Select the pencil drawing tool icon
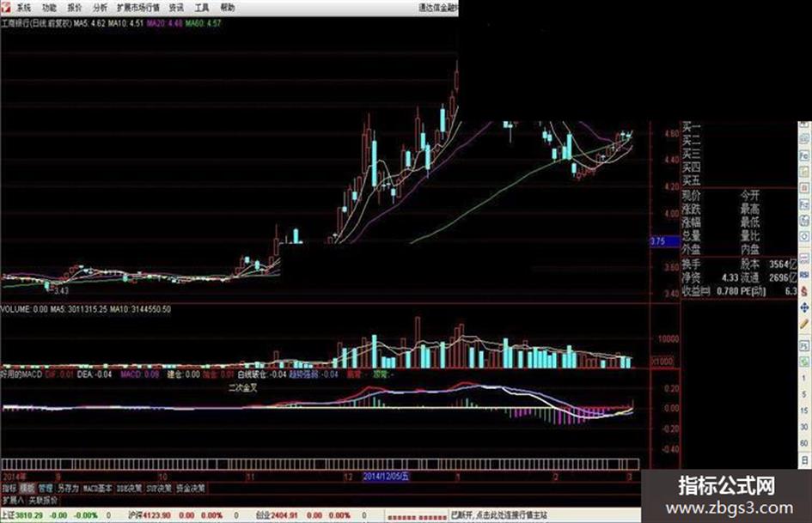 pyautogui.click(x=805, y=324)
